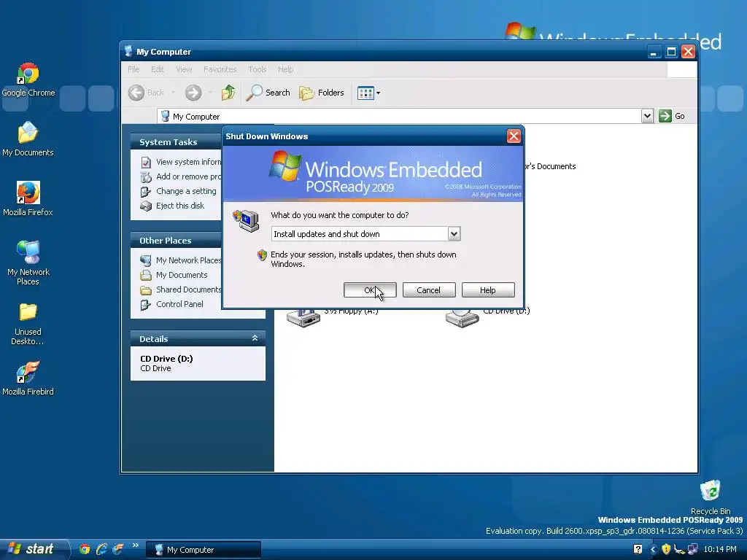Open the Tools menu

point(258,69)
